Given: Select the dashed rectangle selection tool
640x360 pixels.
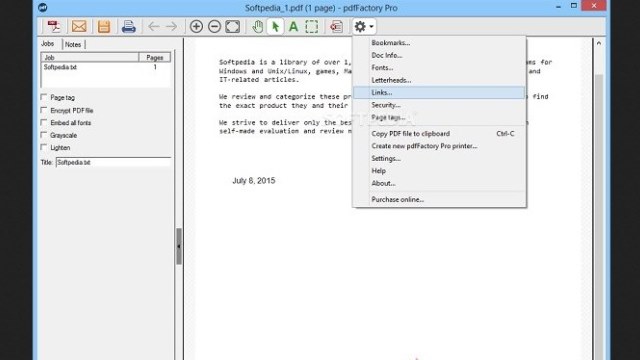Looking at the screenshot, I should 311,27.
